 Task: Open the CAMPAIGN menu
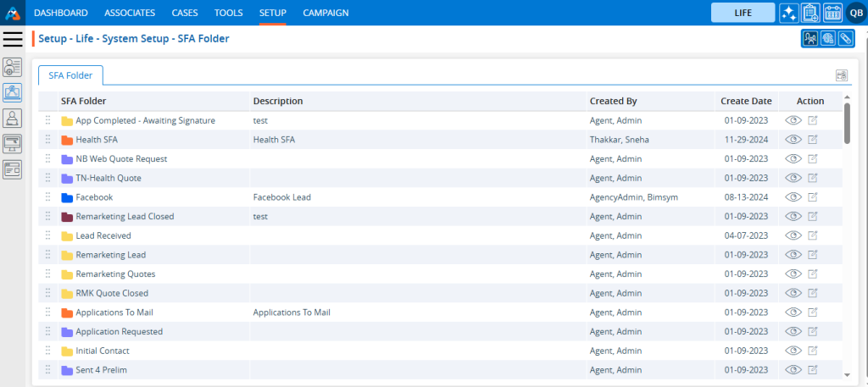(325, 13)
